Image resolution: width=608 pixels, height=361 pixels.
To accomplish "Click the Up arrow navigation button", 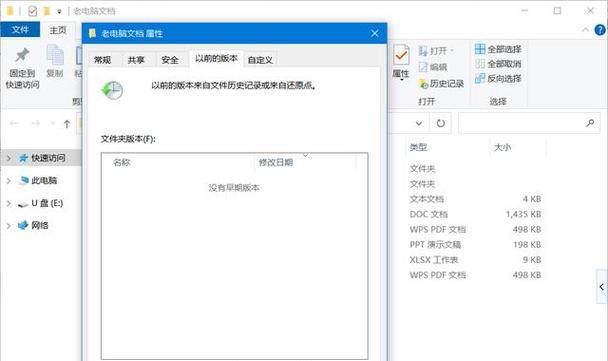I will (x=67, y=124).
